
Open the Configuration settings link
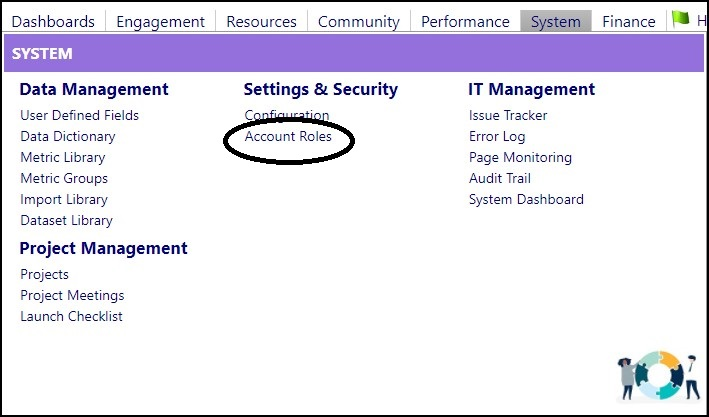pos(287,115)
